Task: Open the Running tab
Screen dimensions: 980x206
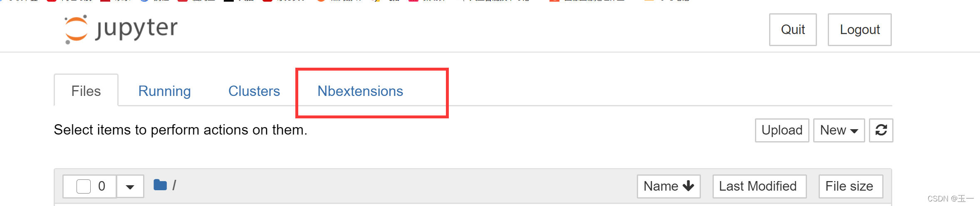Action: point(164,91)
